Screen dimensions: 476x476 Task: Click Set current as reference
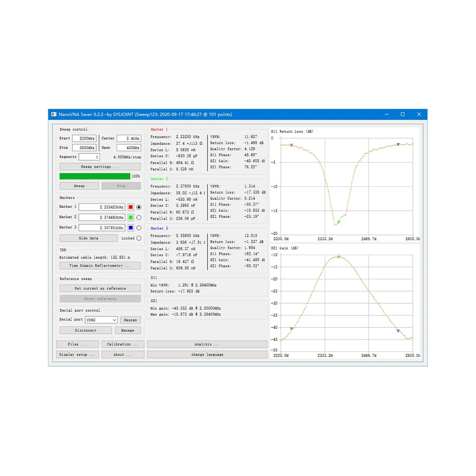(x=100, y=288)
